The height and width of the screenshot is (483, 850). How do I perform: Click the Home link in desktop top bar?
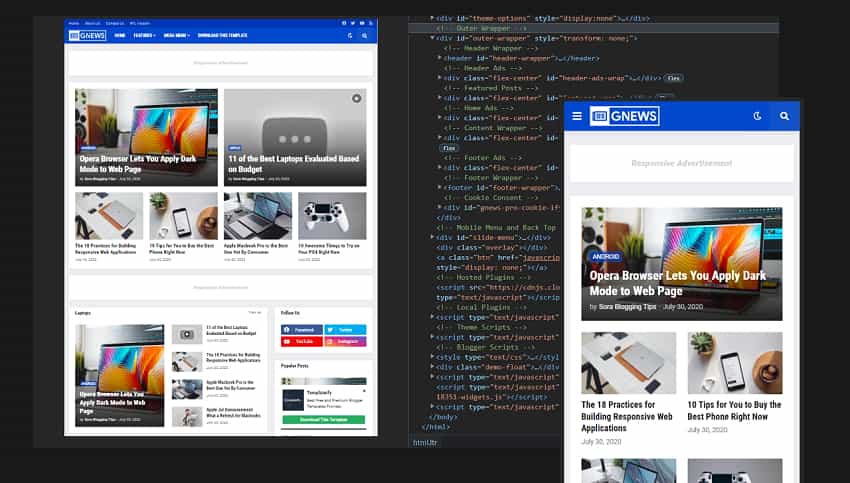click(74, 23)
